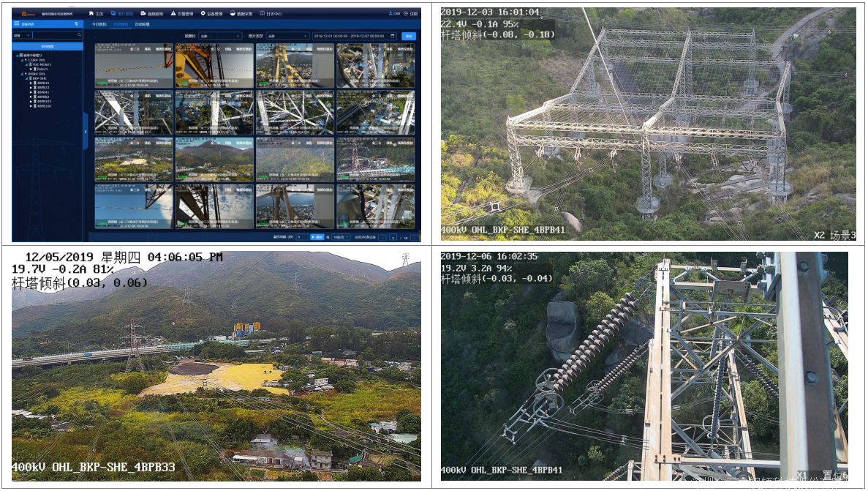The image size is (868, 491).
Task: Switch to the 今日抓拍 tab
Action: coord(99,24)
